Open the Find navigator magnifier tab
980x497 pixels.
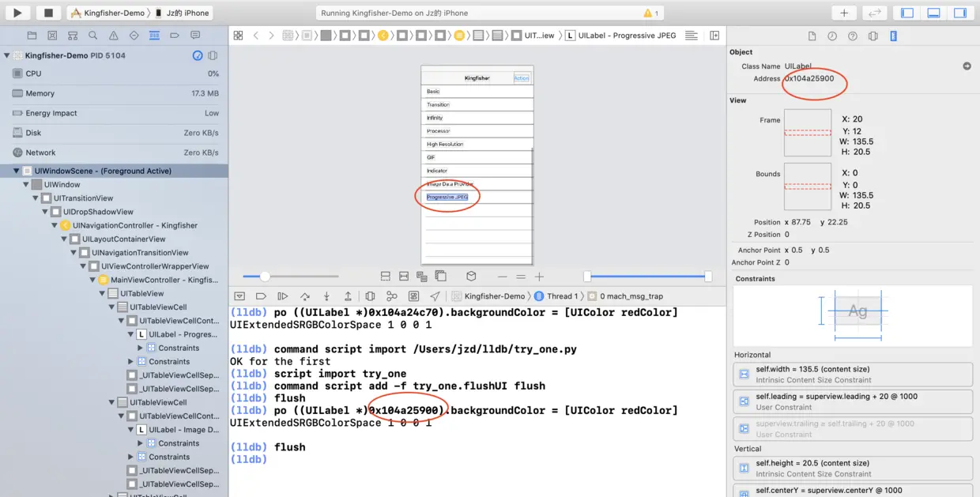tap(93, 36)
